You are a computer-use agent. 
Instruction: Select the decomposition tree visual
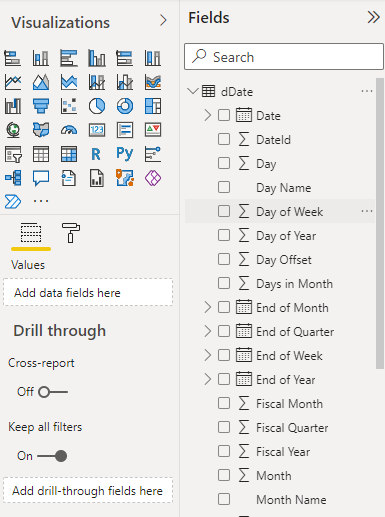click(x=13, y=178)
